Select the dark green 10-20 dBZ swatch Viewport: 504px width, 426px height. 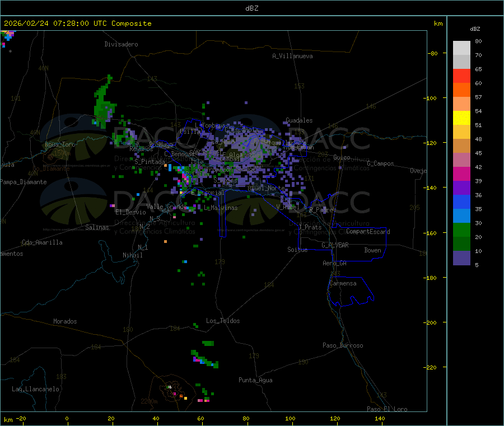tap(461, 244)
